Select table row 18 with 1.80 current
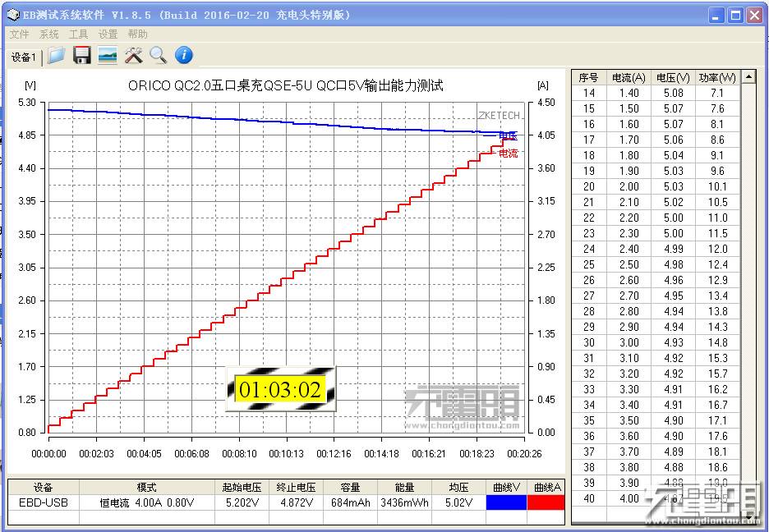The height and width of the screenshot is (532, 769). coord(656,156)
